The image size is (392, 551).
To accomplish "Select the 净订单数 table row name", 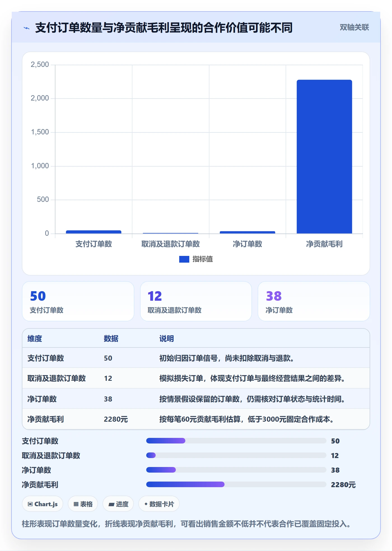I will 42,399.
